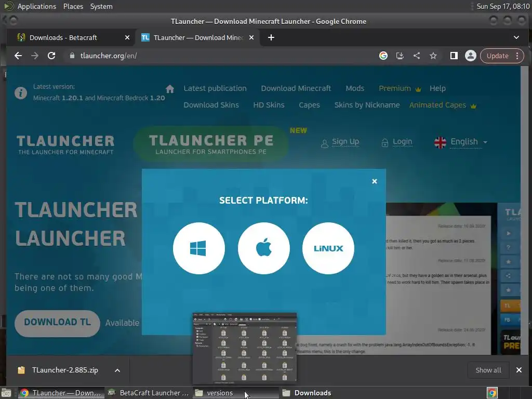View site info lock icon
532x399 pixels.
pyautogui.click(x=72, y=56)
